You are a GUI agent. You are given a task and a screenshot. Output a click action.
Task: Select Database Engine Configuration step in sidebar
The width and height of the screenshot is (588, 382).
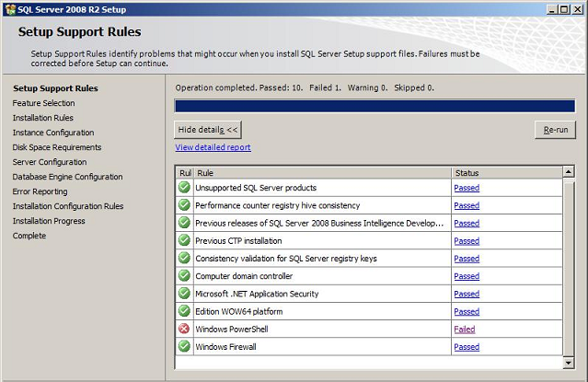tap(67, 177)
